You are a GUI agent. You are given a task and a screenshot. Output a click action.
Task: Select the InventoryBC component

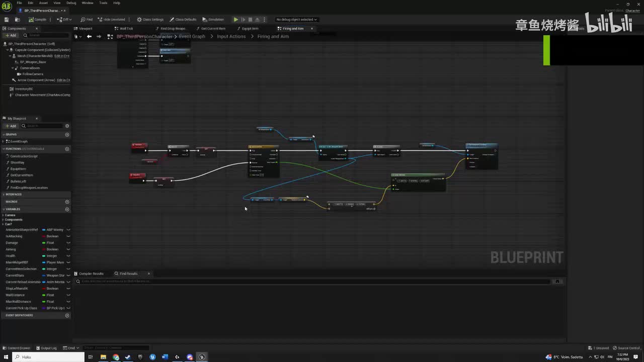(x=24, y=89)
